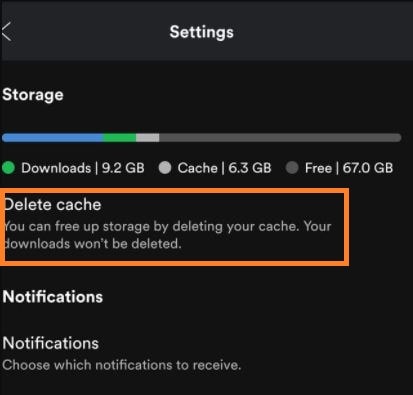413x395 pixels.
Task: Click the Free 67.0 GB label
Action: [x=349, y=168]
